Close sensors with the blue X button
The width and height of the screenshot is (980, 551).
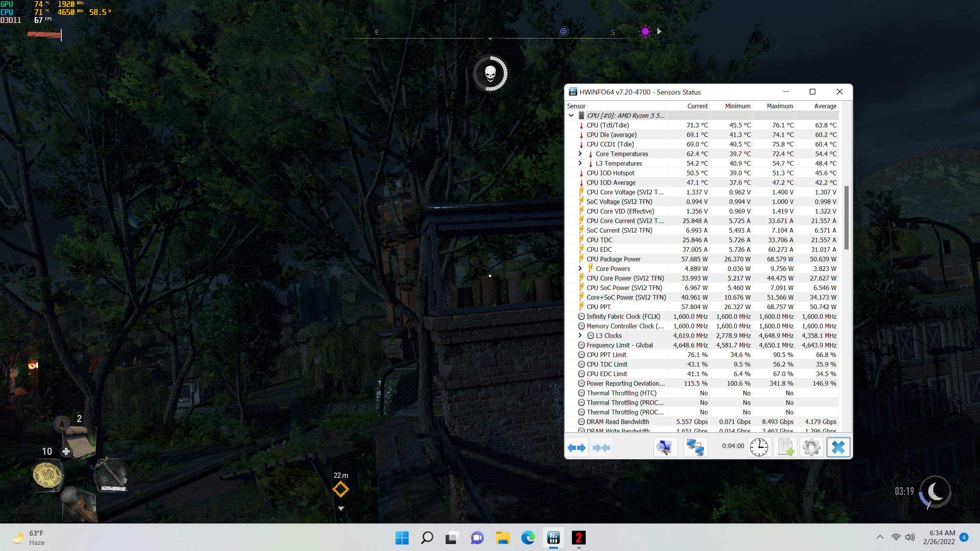(838, 447)
